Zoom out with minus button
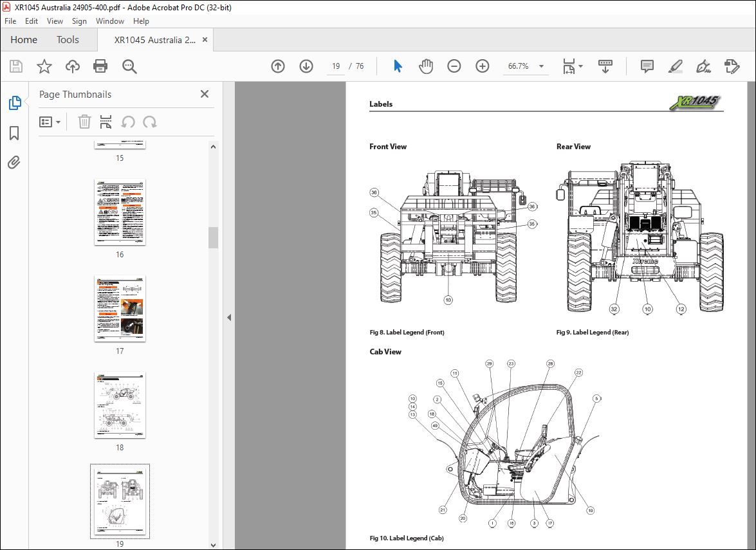This screenshot has height=550, width=756. pos(454,66)
